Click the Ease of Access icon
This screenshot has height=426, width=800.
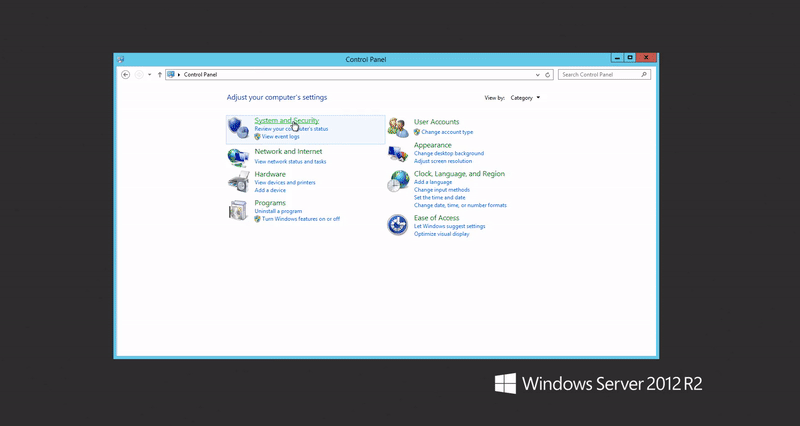coord(397,225)
